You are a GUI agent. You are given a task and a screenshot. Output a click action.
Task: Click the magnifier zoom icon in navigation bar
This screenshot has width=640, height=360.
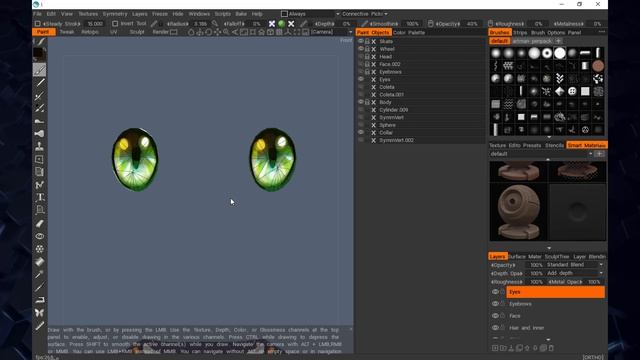click(x=226, y=32)
